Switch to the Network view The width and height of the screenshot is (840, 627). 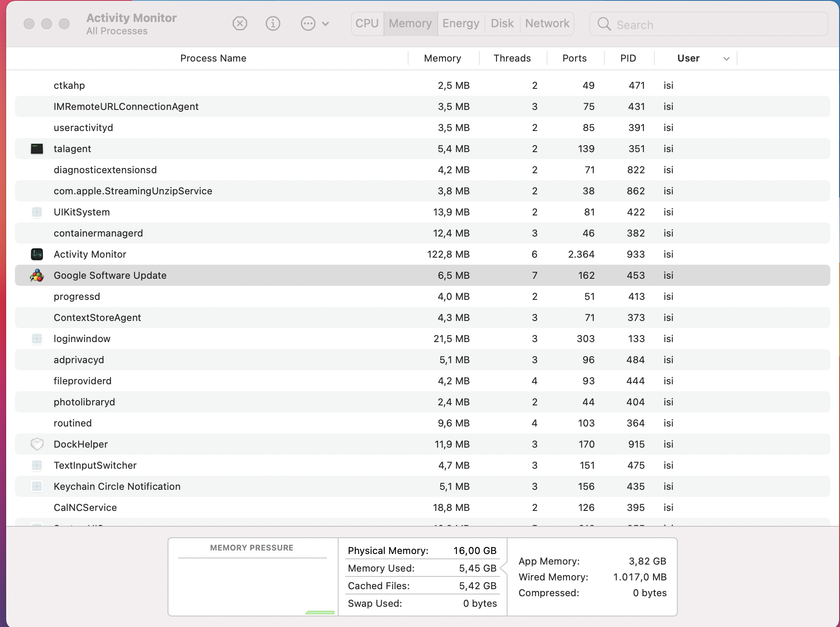tap(547, 23)
